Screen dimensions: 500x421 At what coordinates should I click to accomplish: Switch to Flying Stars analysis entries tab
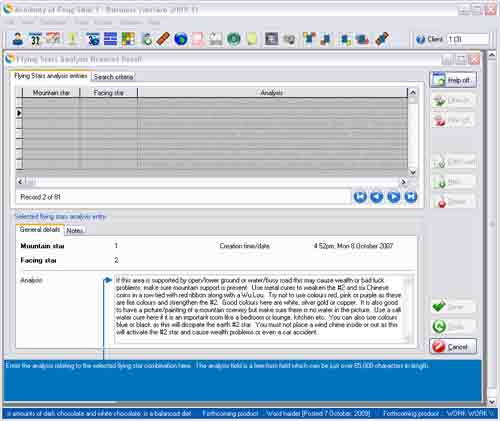tap(50, 76)
